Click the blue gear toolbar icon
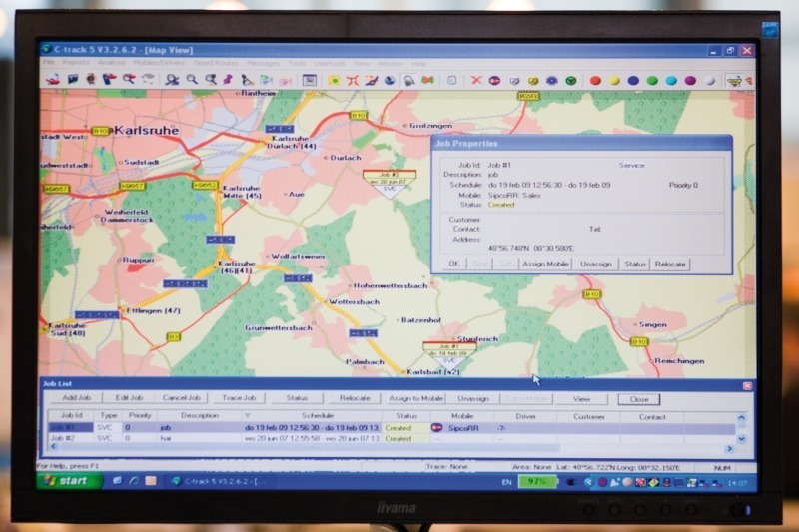The height and width of the screenshot is (532, 799). [x=552, y=81]
